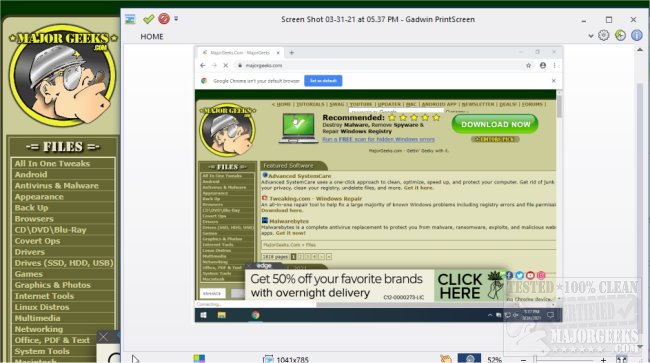Click the green checkmark accept icon
Viewport: 650px width, 363px height.
[x=148, y=19]
